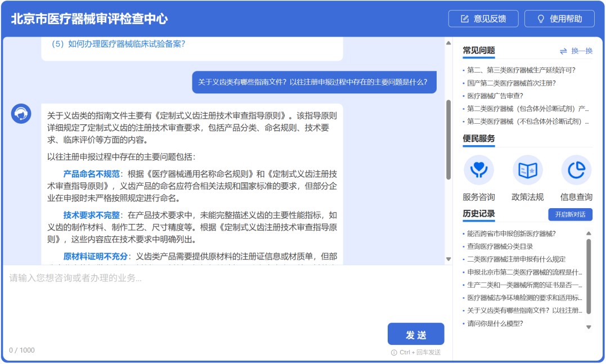
Task: Click the 服务咨询 heart icon
Action: pos(478,170)
